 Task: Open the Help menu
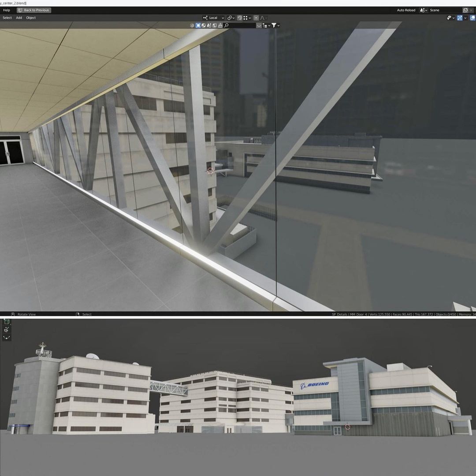[x=7, y=10]
